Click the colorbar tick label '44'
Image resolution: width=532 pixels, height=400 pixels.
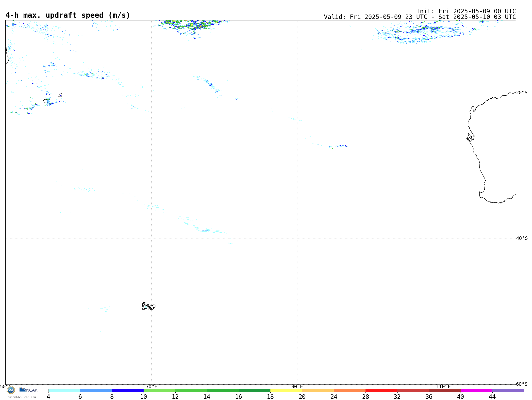click(x=492, y=397)
